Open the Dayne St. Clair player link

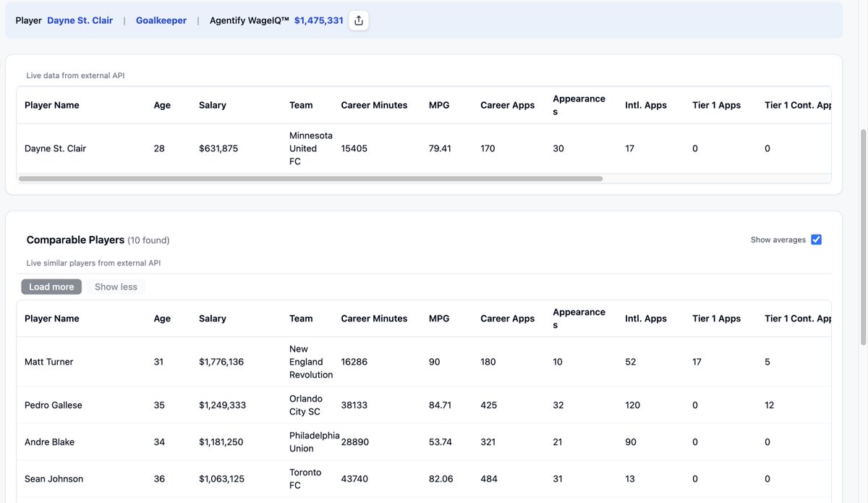[80, 20]
